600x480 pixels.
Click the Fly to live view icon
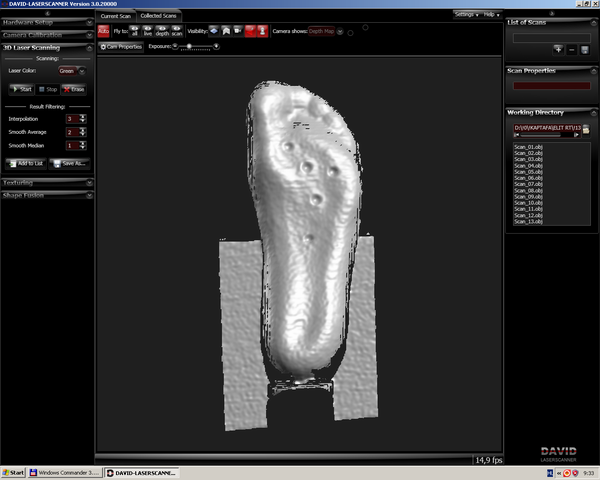click(x=148, y=31)
